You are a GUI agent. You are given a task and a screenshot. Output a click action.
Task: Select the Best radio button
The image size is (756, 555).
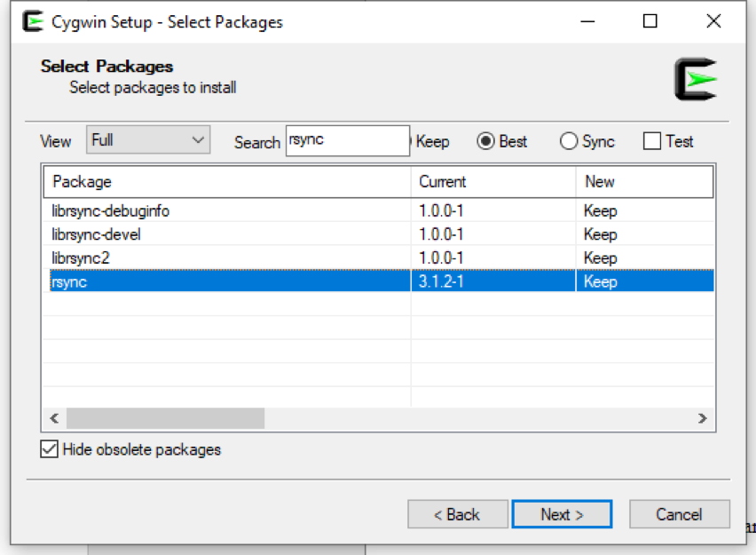point(485,141)
